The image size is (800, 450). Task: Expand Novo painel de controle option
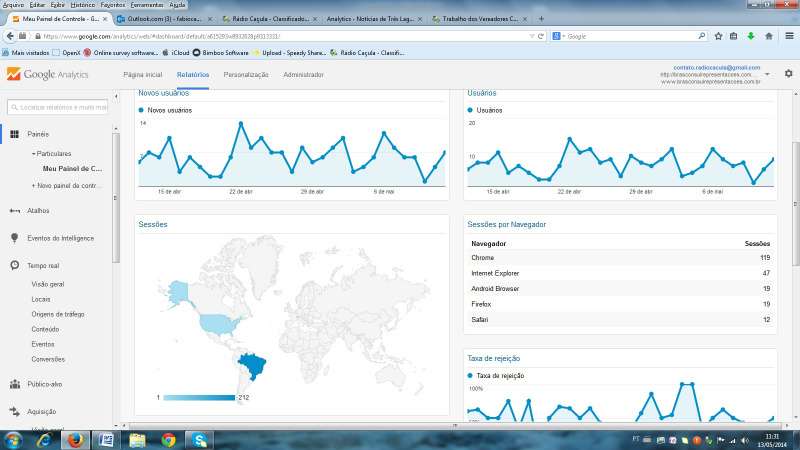pos(67,185)
